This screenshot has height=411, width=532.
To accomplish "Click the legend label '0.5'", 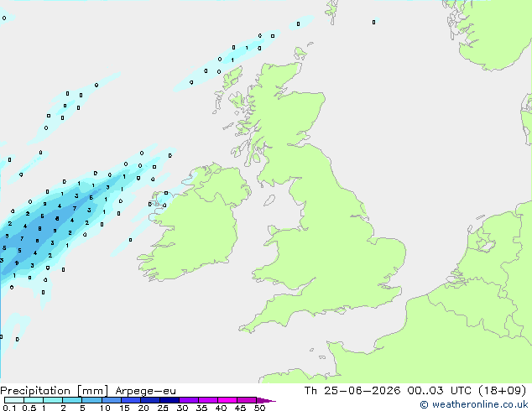I will click(29, 408).
